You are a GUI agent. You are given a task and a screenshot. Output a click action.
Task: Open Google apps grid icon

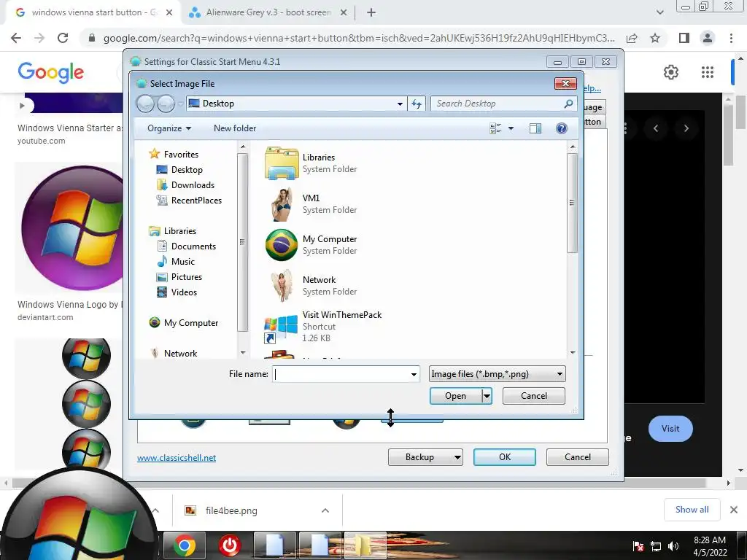(x=708, y=72)
